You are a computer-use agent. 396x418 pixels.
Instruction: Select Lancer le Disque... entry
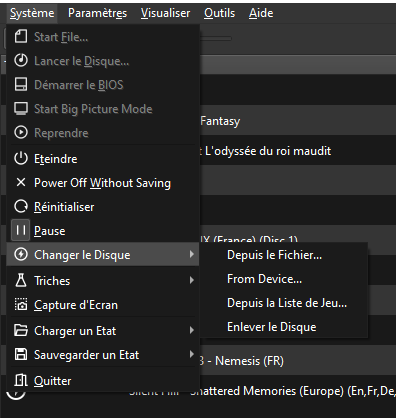(x=103, y=61)
